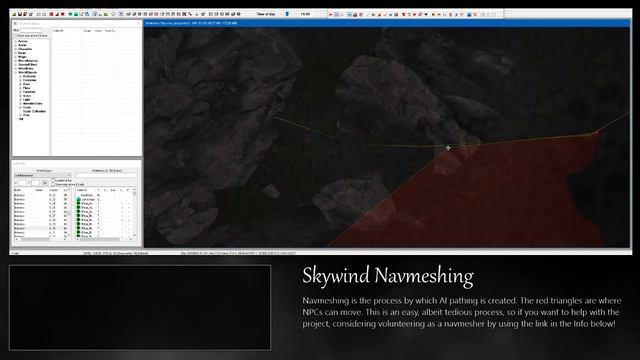
Task: Toggle Show only active forms checkbox
Action: pyautogui.click(x=15, y=36)
